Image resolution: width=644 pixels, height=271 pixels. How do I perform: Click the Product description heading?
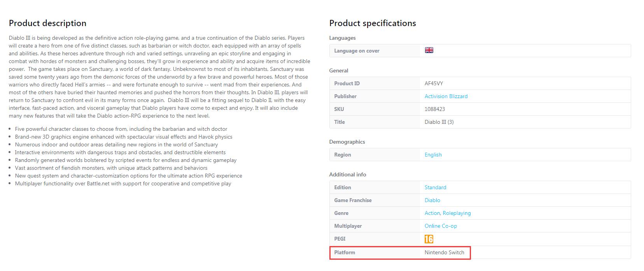coord(47,23)
